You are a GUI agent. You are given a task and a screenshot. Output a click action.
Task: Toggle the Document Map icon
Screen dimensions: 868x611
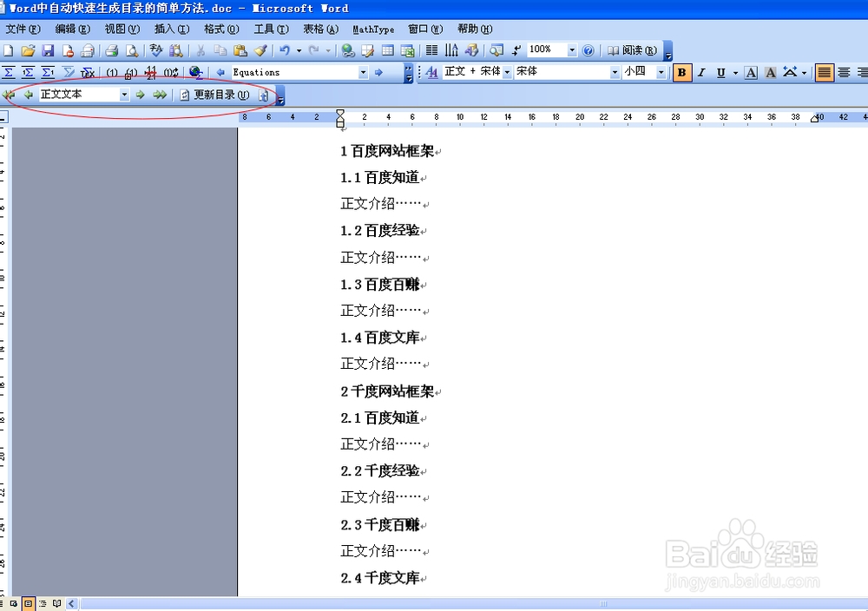click(496, 51)
